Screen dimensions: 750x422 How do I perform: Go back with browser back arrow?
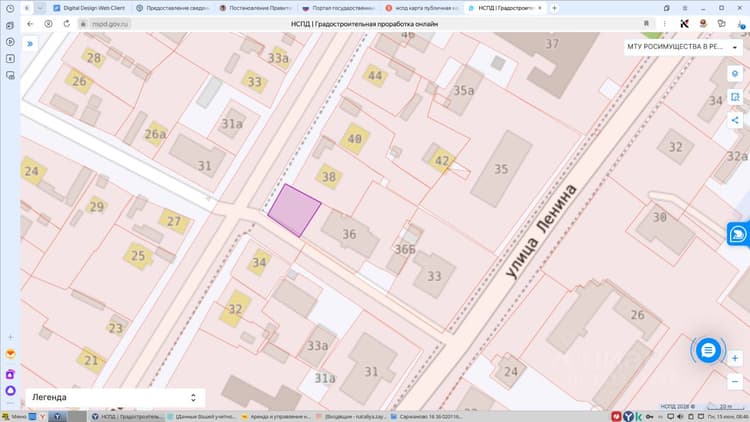(x=30, y=23)
